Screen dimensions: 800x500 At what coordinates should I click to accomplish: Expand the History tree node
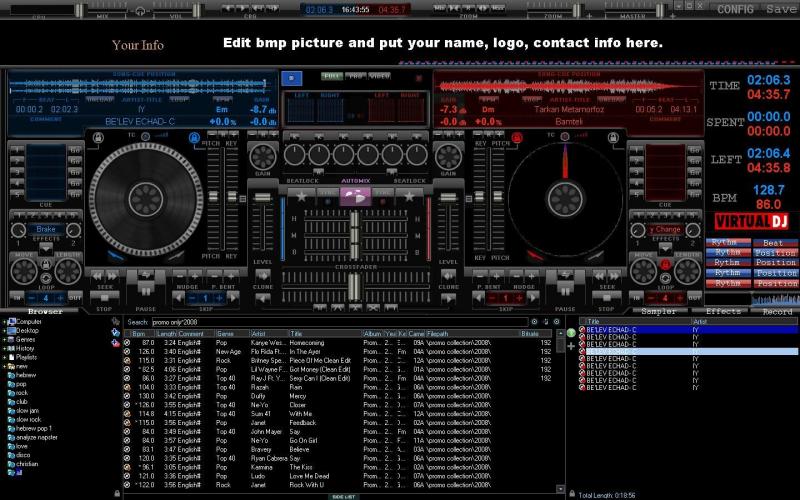[x=5, y=348]
